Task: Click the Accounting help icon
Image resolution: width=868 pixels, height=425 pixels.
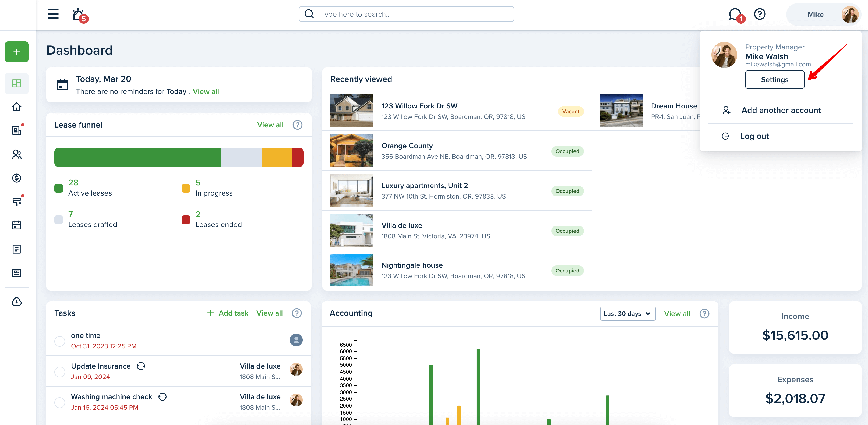Action: pos(704,314)
